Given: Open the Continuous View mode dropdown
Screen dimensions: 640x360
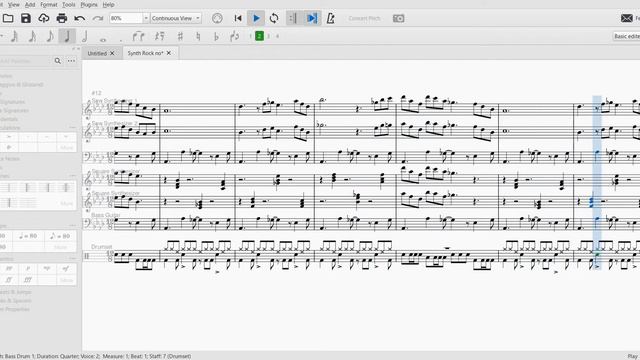Looking at the screenshot, I should (x=176, y=18).
